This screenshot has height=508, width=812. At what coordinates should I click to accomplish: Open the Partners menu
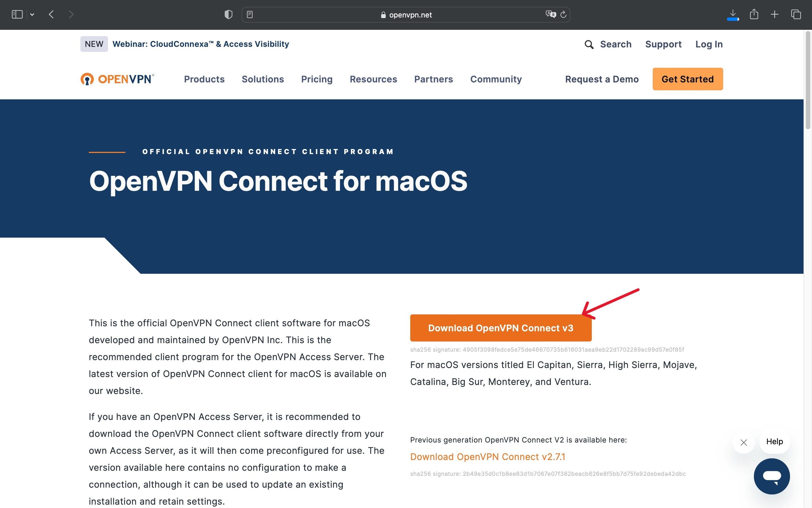(x=434, y=79)
